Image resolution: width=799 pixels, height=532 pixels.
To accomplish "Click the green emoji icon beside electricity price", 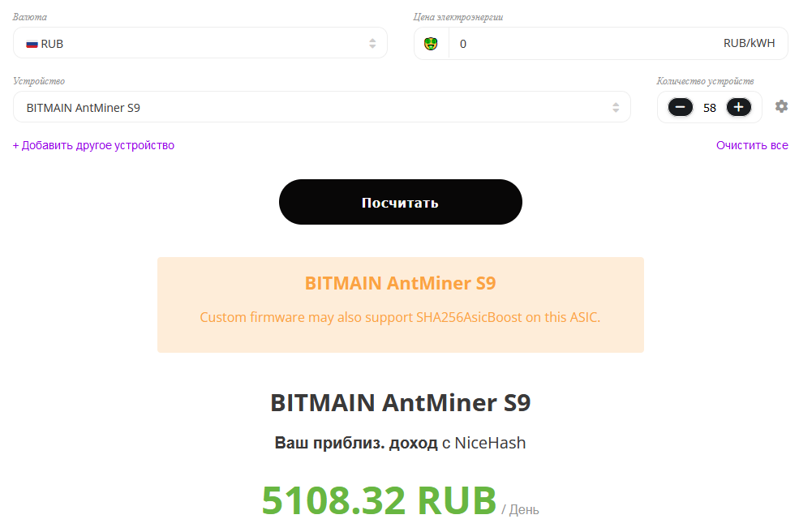I will [432, 43].
